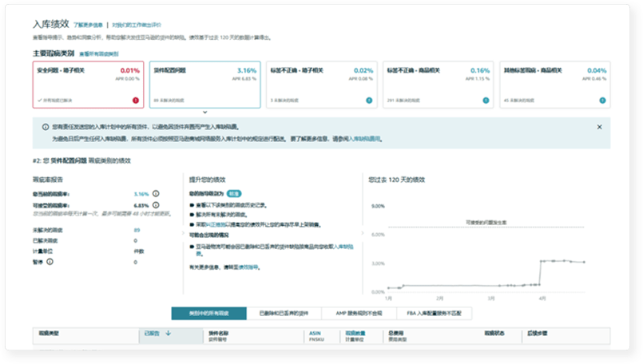Sort by the 已报告 column arrow
Image resolution: width=643 pixels, height=364 pixels.
pyautogui.click(x=169, y=334)
